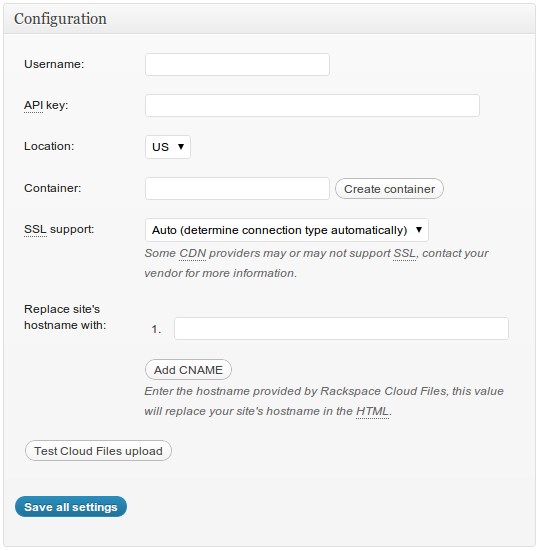
Task: Click Test Cloud Files upload button
Action: tap(98, 450)
